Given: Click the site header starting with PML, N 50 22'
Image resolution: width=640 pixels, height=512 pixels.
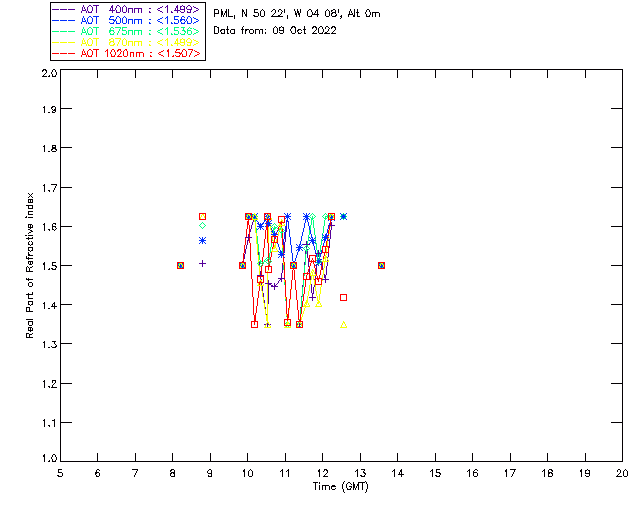Looking at the screenshot, I should pos(297,13).
